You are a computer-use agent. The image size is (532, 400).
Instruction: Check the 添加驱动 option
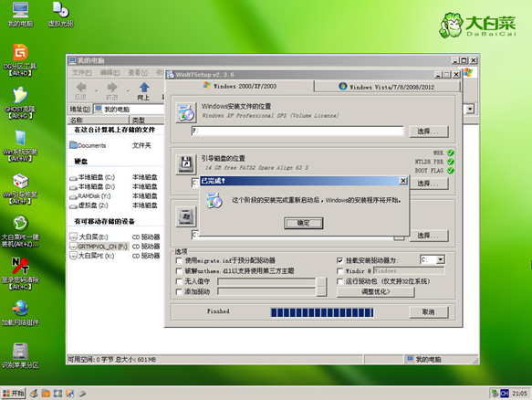click(179, 291)
